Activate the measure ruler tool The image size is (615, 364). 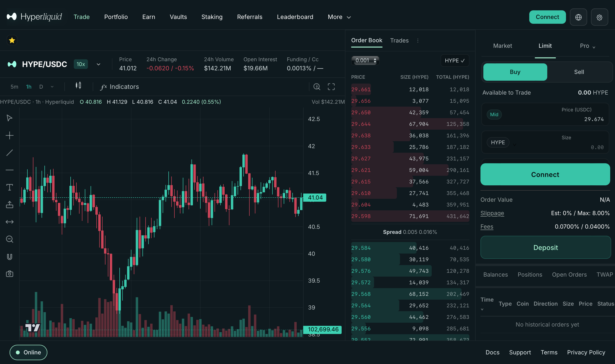pos(10,222)
